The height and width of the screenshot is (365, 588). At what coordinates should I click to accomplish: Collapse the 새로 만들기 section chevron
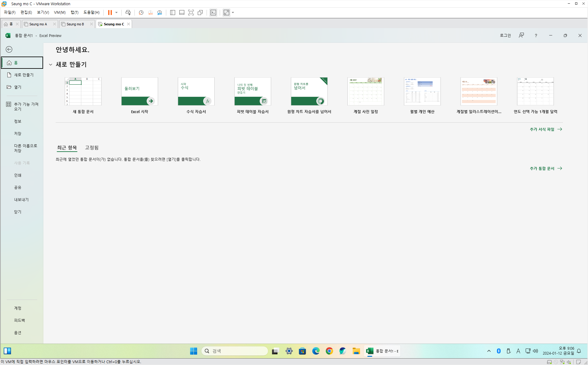51,65
